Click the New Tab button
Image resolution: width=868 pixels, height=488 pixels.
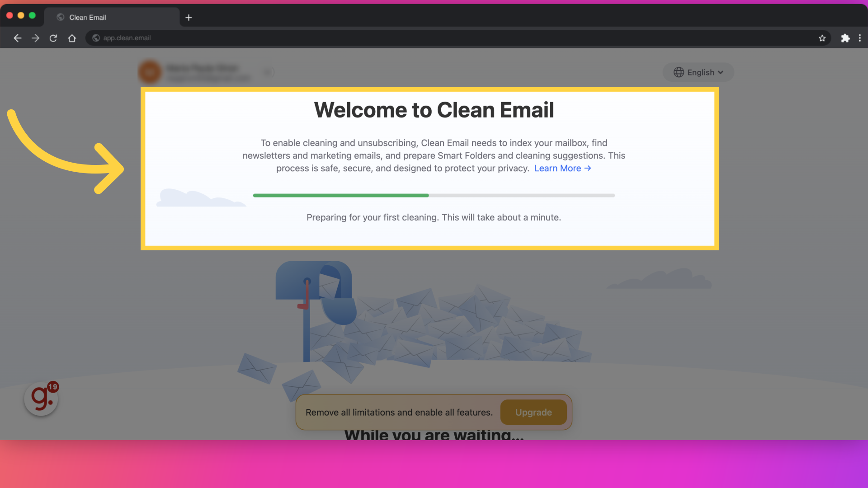(x=189, y=17)
